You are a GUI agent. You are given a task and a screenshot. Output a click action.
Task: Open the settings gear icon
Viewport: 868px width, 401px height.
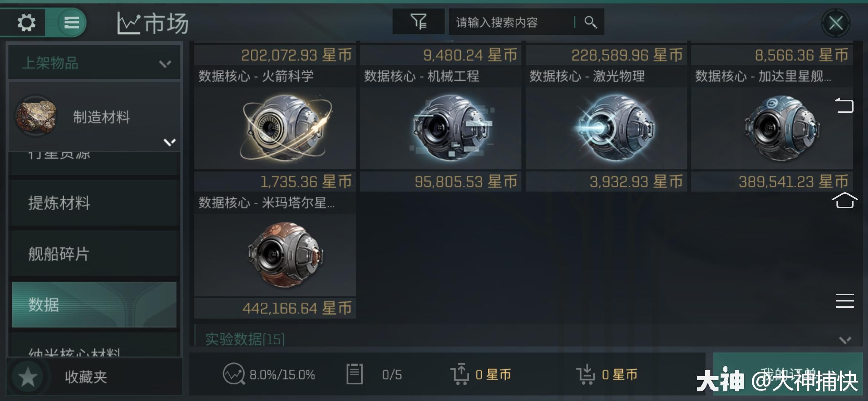[x=26, y=23]
